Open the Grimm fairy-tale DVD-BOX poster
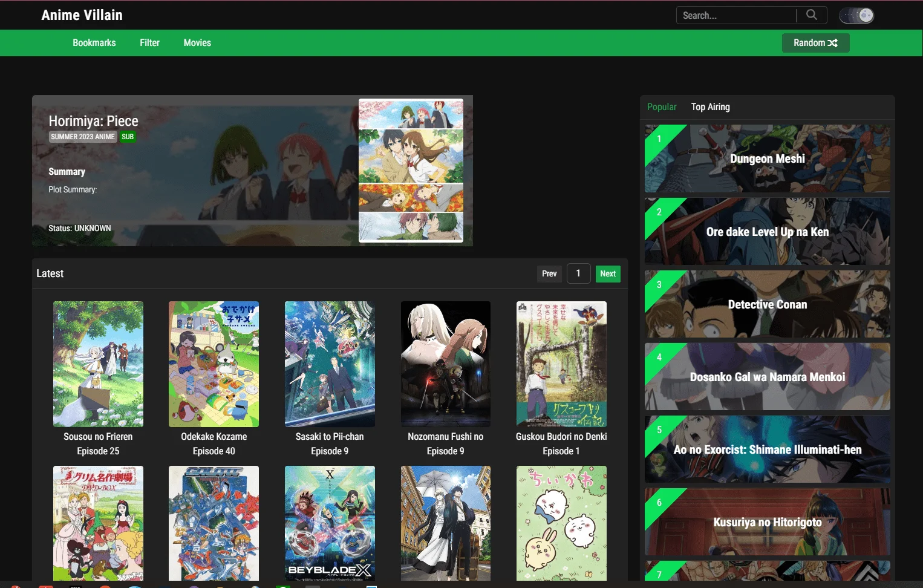 point(98,523)
